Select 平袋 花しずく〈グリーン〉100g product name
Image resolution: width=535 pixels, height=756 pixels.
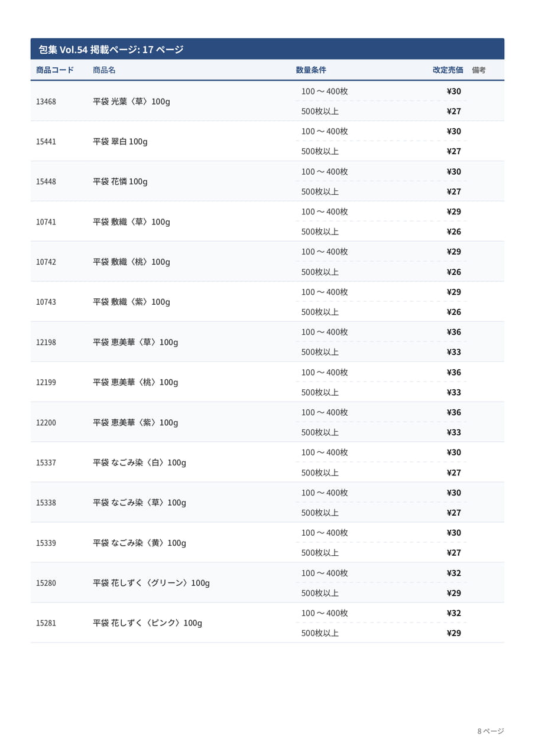pos(151,583)
